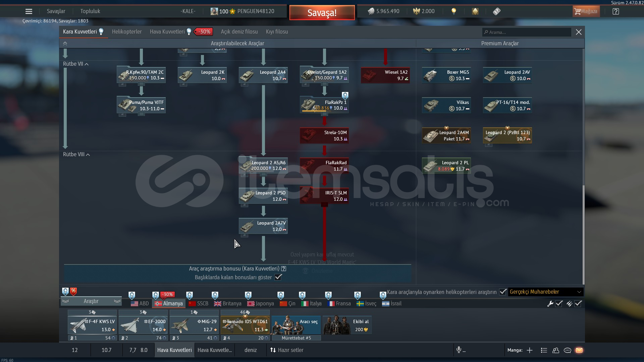The width and height of the screenshot is (644, 362).
Task: Select the Japonya nation
Action: [x=261, y=304]
